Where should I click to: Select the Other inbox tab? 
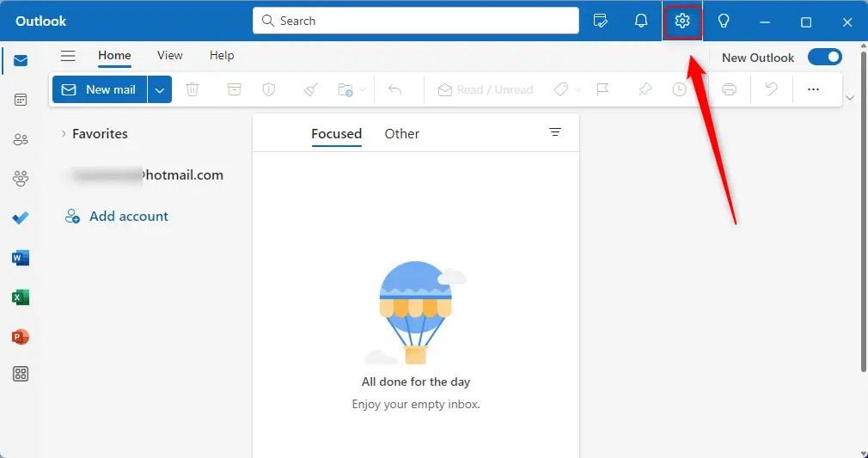pos(401,134)
